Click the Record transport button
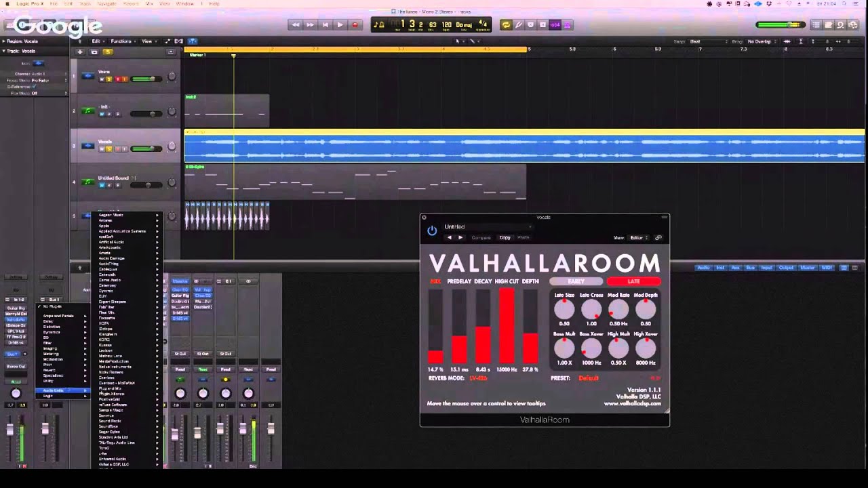The width and height of the screenshot is (868, 488). coord(355,25)
